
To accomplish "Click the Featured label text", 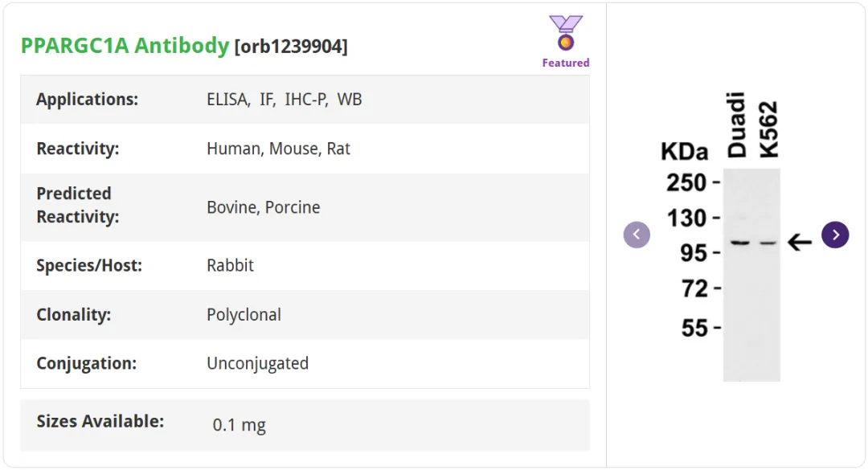I will (565, 63).
